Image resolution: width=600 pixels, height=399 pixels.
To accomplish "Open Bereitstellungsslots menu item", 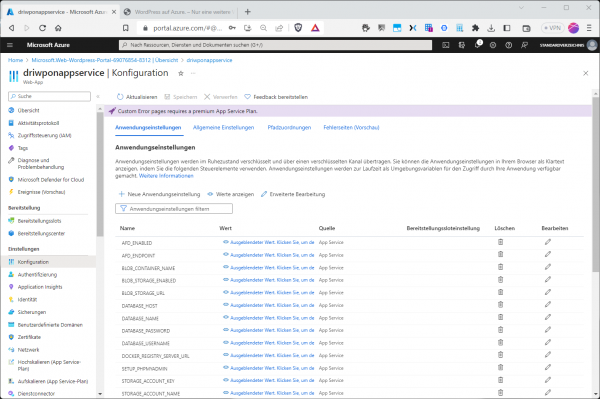I will [39, 221].
